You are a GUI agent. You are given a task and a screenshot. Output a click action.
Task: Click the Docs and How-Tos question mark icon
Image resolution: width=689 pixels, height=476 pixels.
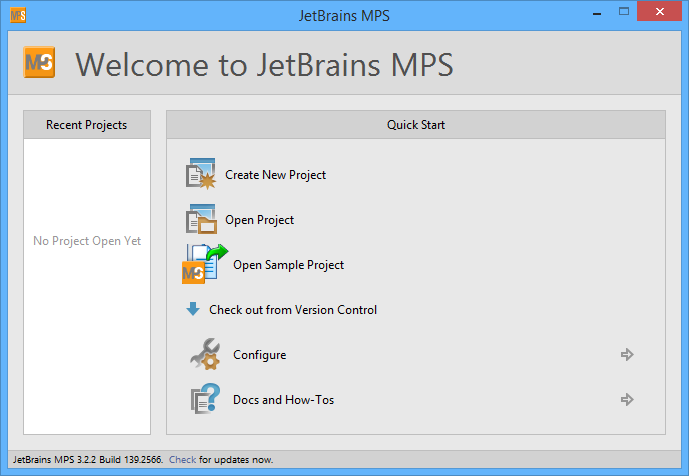coord(205,400)
